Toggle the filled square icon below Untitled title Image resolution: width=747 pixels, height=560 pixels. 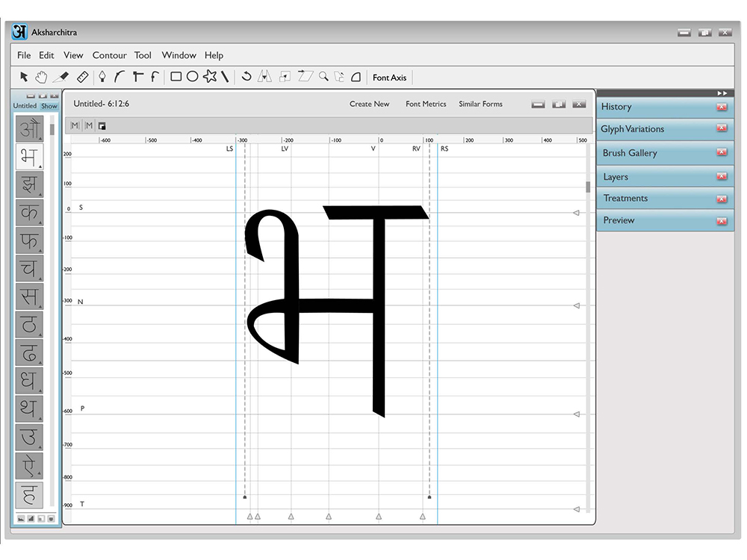[102, 125]
